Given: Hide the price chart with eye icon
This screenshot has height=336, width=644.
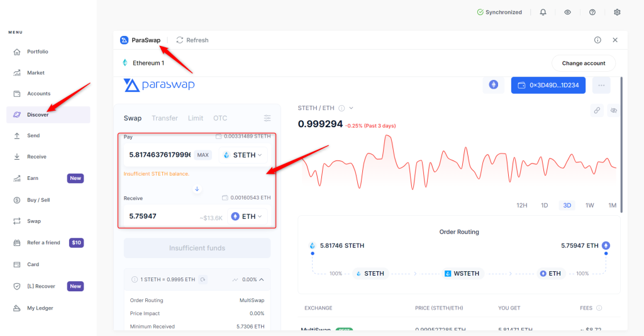Looking at the screenshot, I should point(614,110).
